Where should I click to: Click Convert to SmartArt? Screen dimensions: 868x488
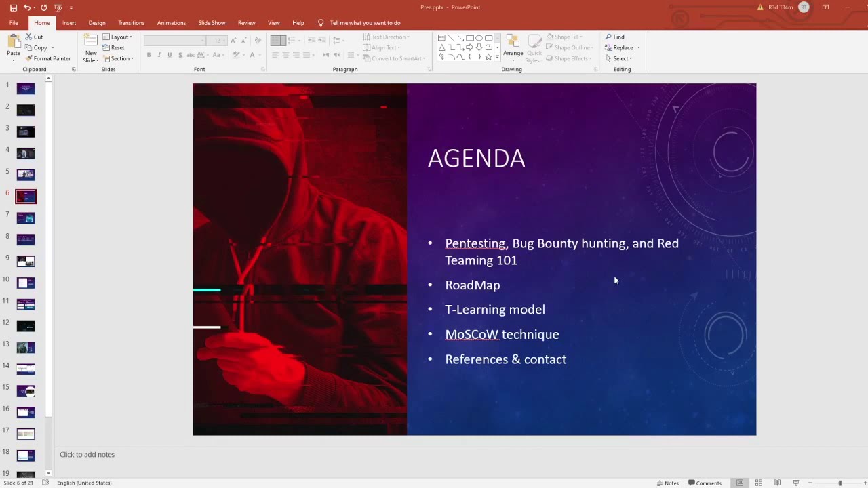tap(394, 58)
